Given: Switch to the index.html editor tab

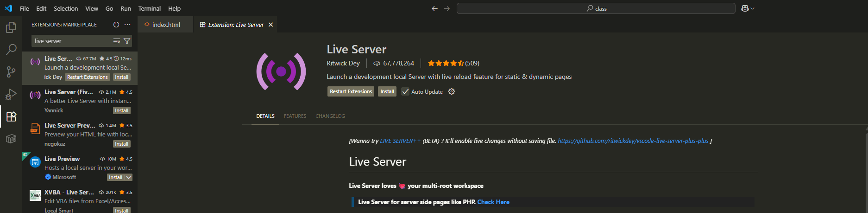Looking at the screenshot, I should tap(165, 25).
